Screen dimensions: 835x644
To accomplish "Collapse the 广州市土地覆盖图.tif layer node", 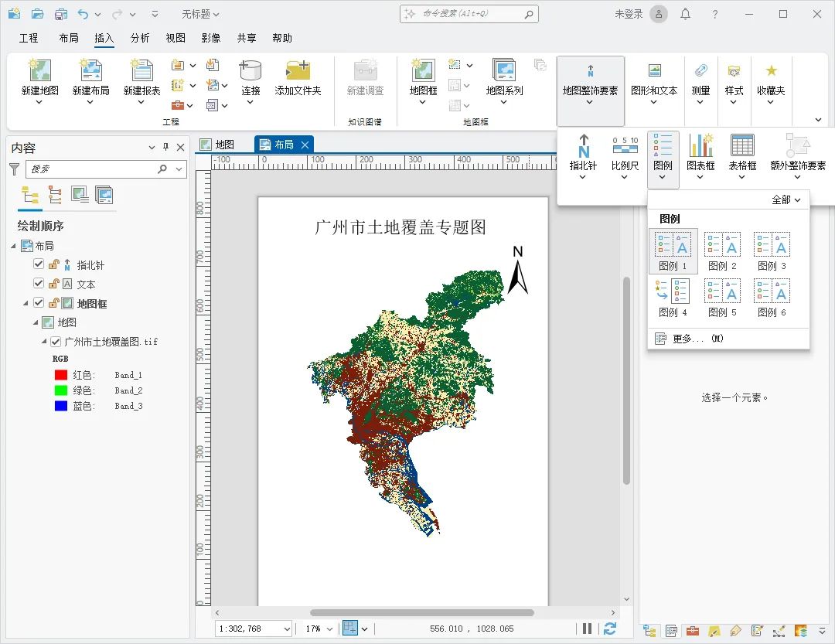I will (x=44, y=342).
